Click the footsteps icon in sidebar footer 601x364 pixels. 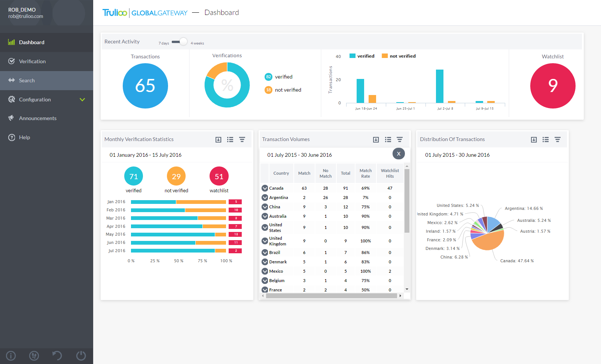pos(34,356)
